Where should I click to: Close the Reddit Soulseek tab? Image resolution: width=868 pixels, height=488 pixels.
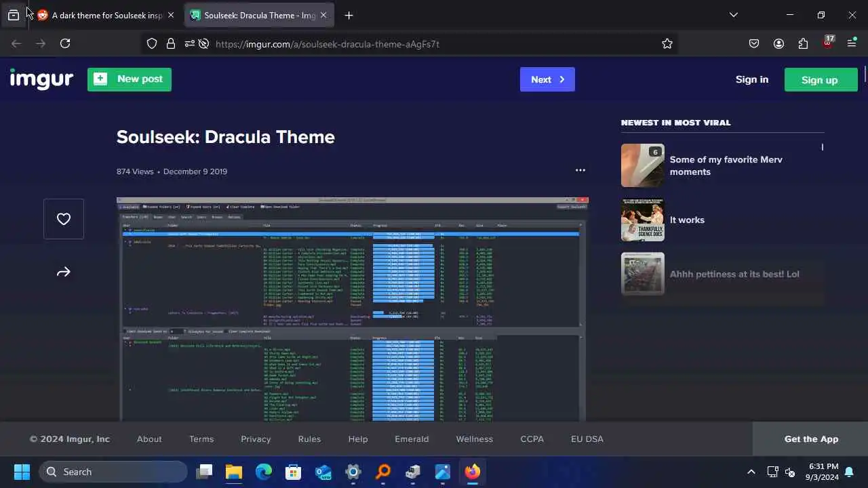[x=170, y=15]
